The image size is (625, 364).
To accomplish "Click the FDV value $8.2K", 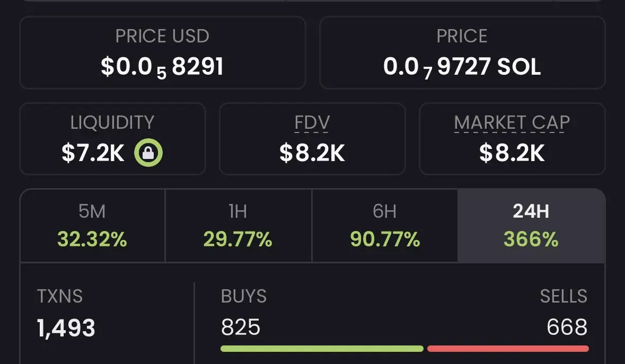I will click(x=312, y=154).
